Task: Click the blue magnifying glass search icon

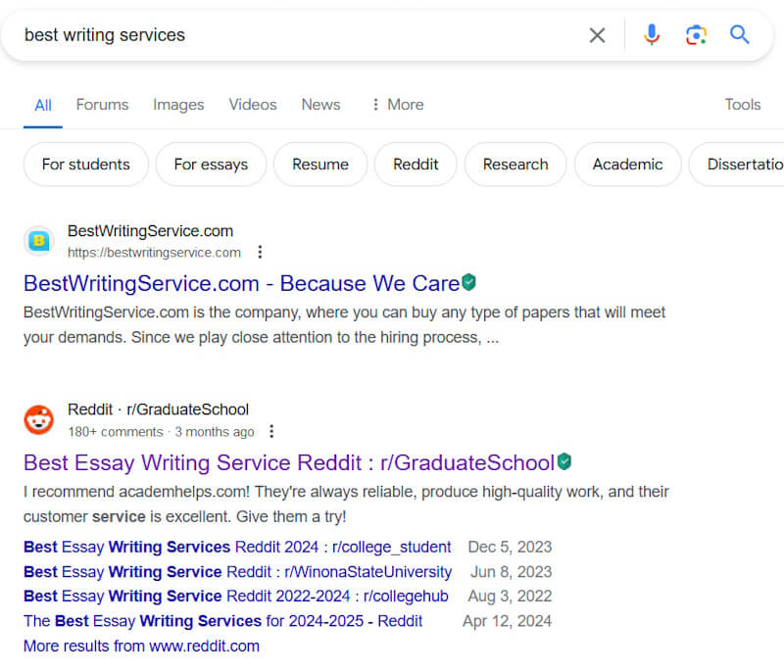Action: (739, 35)
